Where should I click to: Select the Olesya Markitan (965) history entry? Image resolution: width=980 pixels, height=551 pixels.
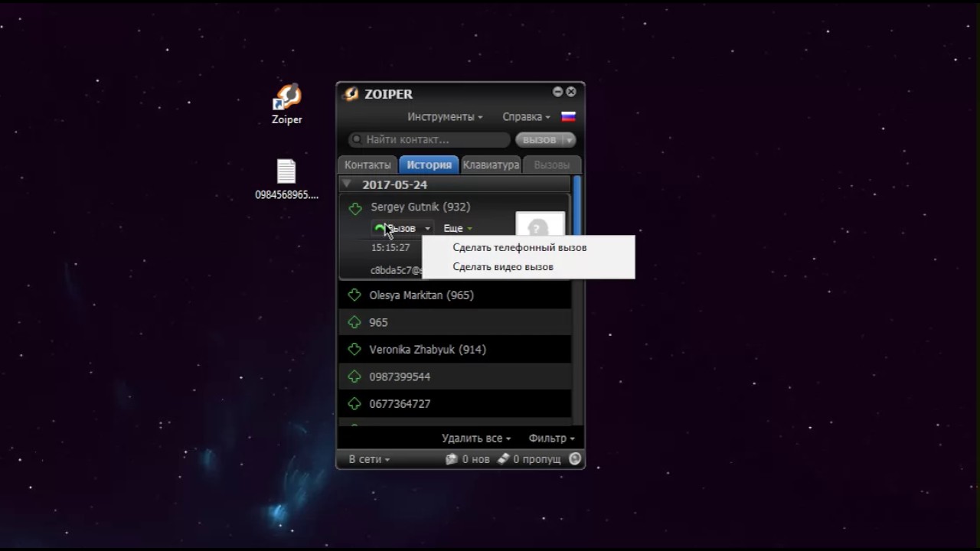(455, 295)
